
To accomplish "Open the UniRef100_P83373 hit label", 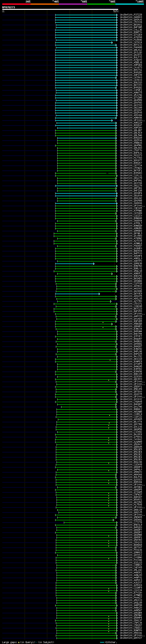I will click(x=131, y=156).
